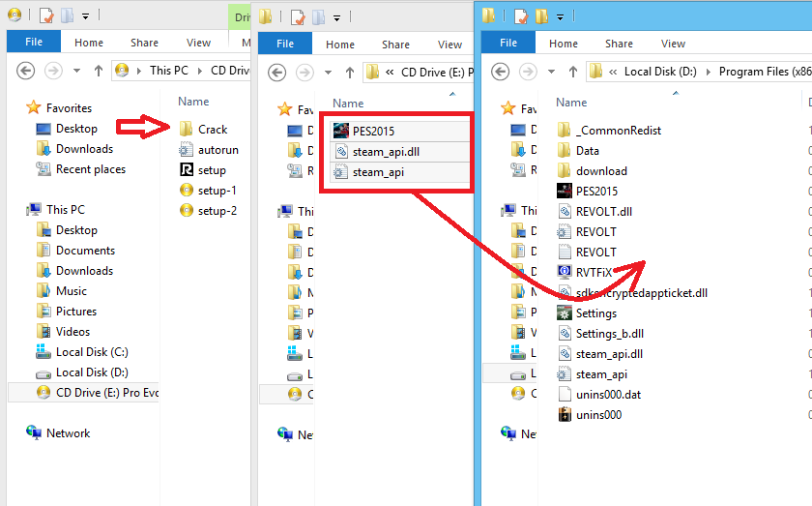Select the unins000.dat file
The image size is (812, 506).
[x=599, y=395]
